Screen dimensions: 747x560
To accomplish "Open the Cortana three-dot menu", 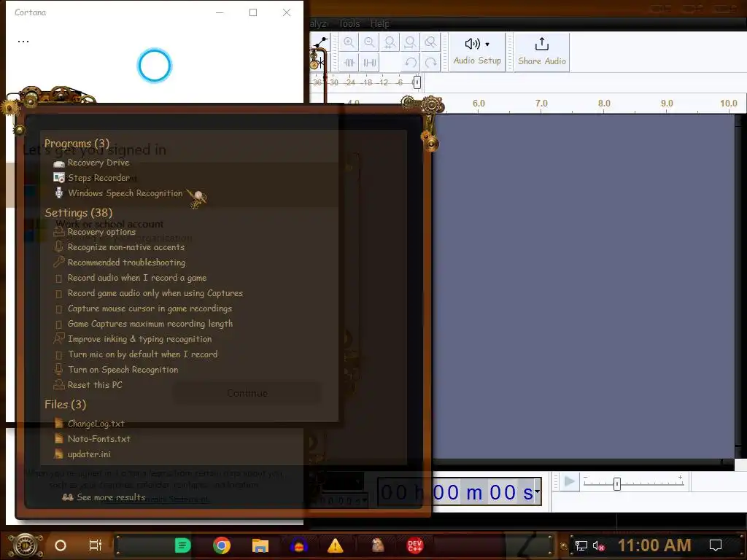I will (x=23, y=42).
